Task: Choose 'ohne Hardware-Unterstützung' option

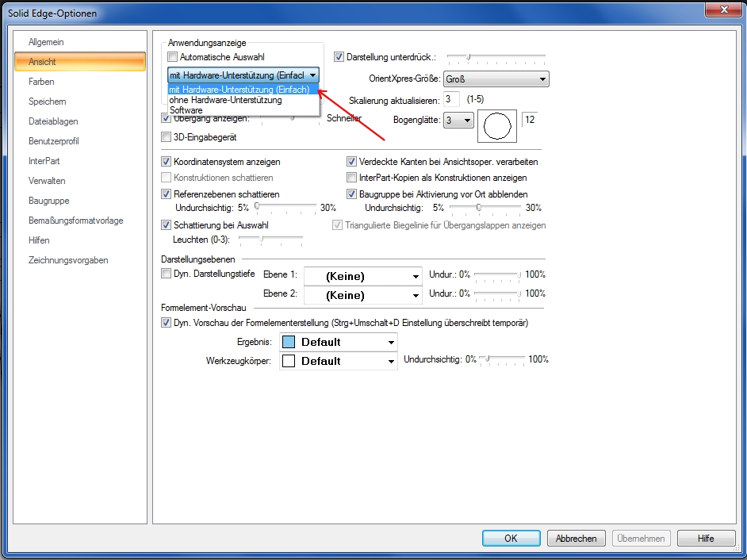Action: coord(243,100)
